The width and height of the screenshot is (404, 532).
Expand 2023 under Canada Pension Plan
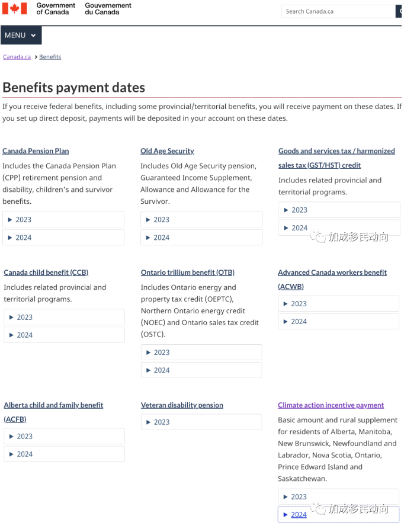[63, 220]
